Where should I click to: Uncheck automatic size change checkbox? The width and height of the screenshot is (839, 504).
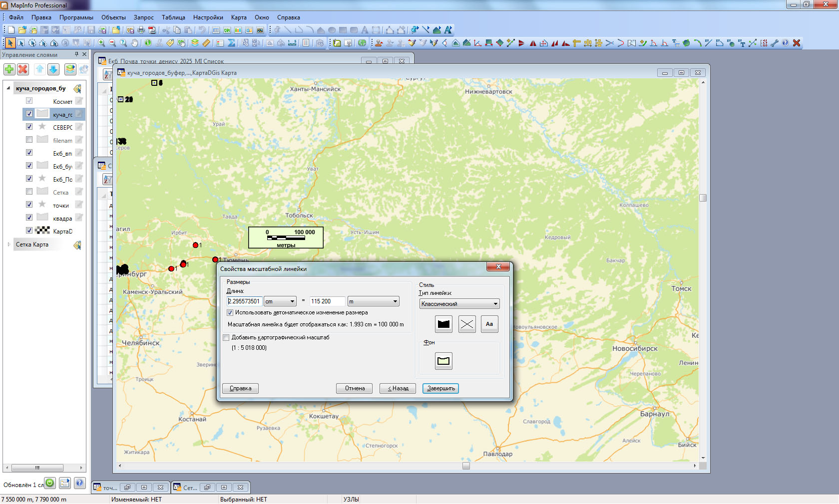230,313
